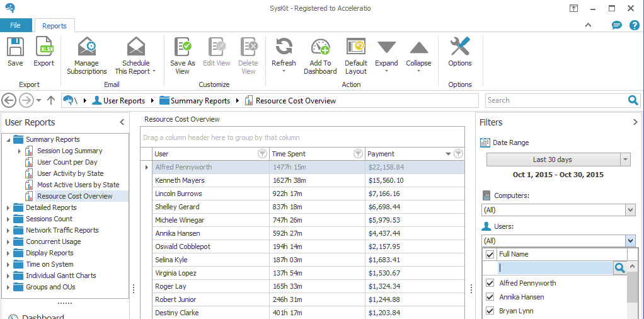This screenshot has width=644, height=319.
Task: Expand the Individual Gantt Charts folder
Action: (x=8, y=276)
